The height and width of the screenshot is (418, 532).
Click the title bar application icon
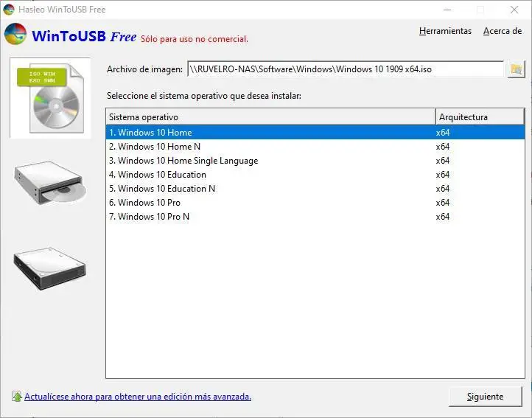9,9
